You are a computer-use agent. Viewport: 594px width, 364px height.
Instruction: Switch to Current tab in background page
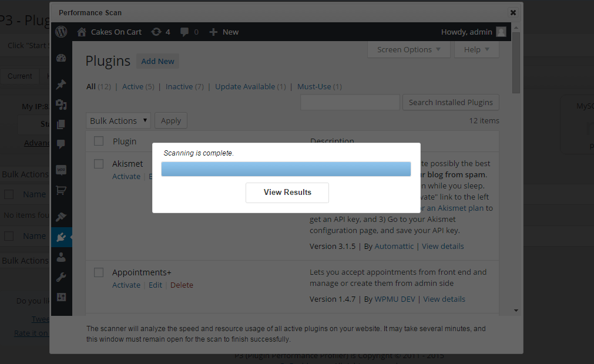[x=20, y=76]
